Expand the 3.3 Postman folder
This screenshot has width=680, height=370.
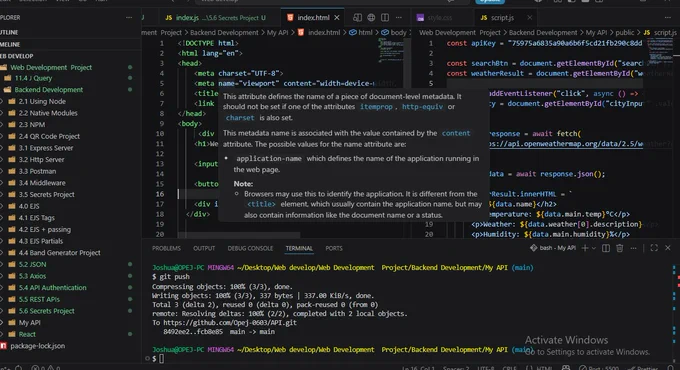coord(37,171)
